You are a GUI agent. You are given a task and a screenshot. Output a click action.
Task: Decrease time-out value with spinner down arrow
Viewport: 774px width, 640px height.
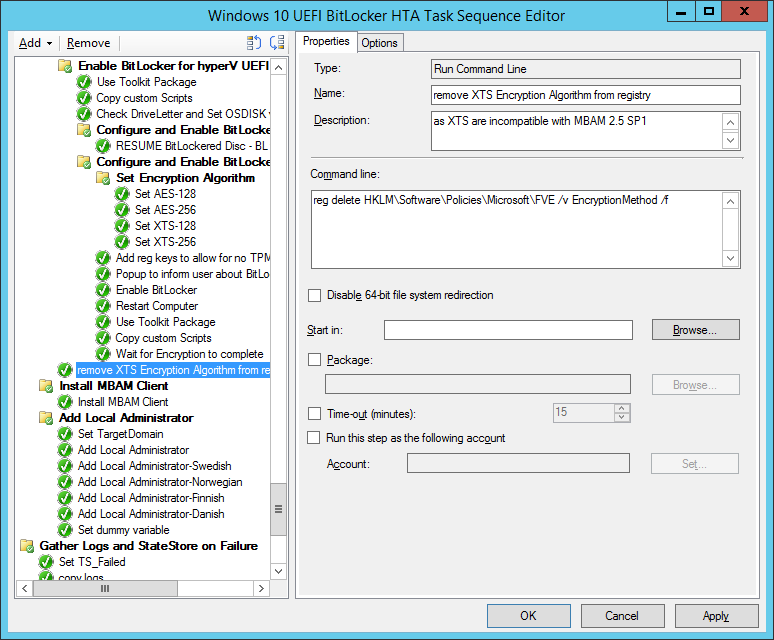[x=622, y=417]
